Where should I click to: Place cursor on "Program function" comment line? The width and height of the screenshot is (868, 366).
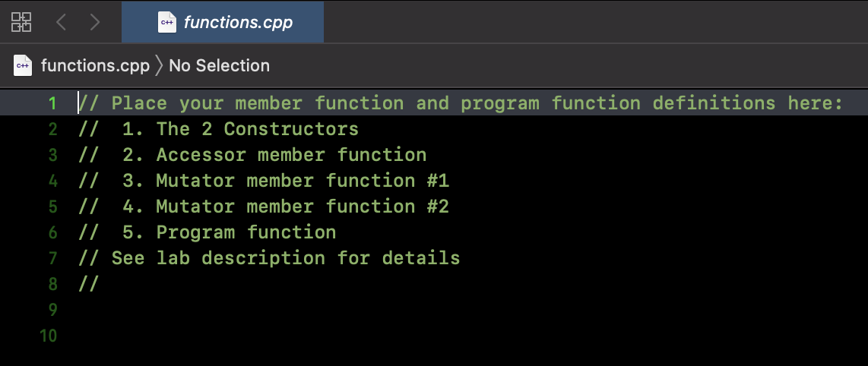(246, 232)
